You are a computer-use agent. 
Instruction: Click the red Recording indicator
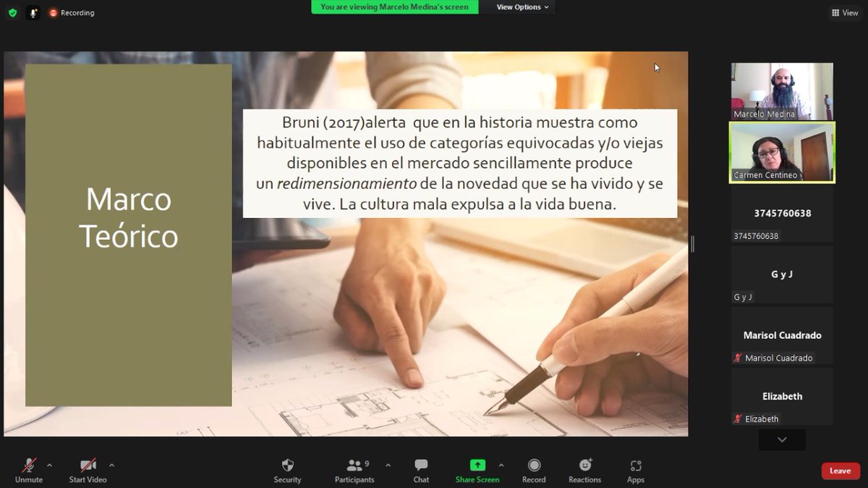(x=72, y=13)
